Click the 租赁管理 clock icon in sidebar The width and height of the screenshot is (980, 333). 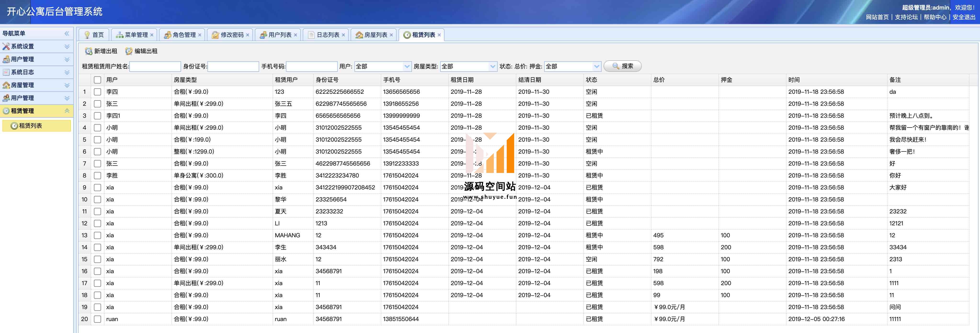click(6, 111)
